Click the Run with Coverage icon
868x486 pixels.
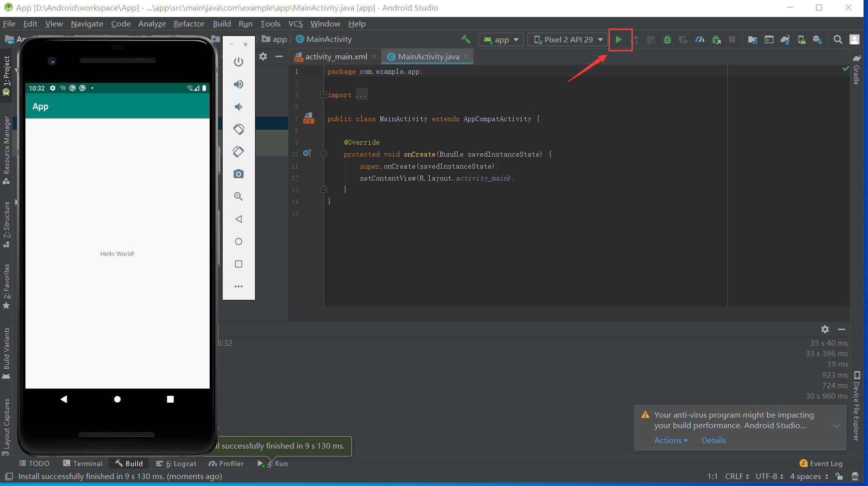[x=683, y=39]
